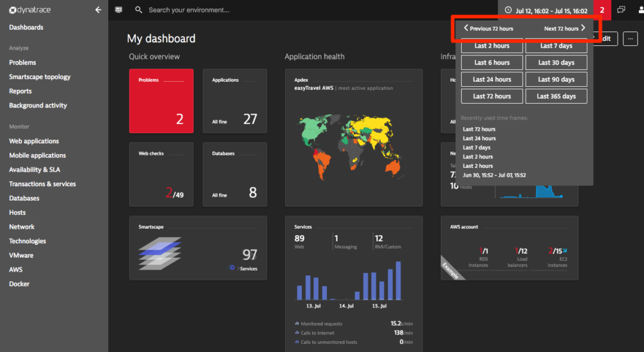Open Databases in sidebar
The height and width of the screenshot is (352, 644).
(25, 198)
